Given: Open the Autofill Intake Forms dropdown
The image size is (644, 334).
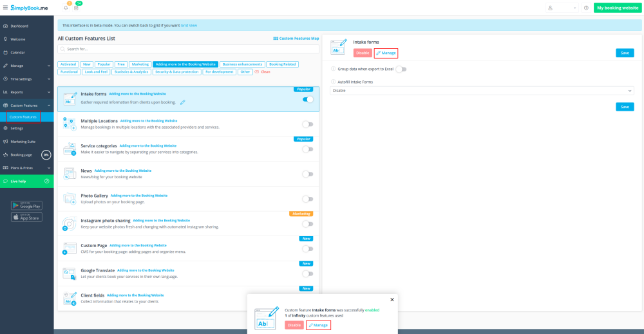Looking at the screenshot, I should [482, 91].
